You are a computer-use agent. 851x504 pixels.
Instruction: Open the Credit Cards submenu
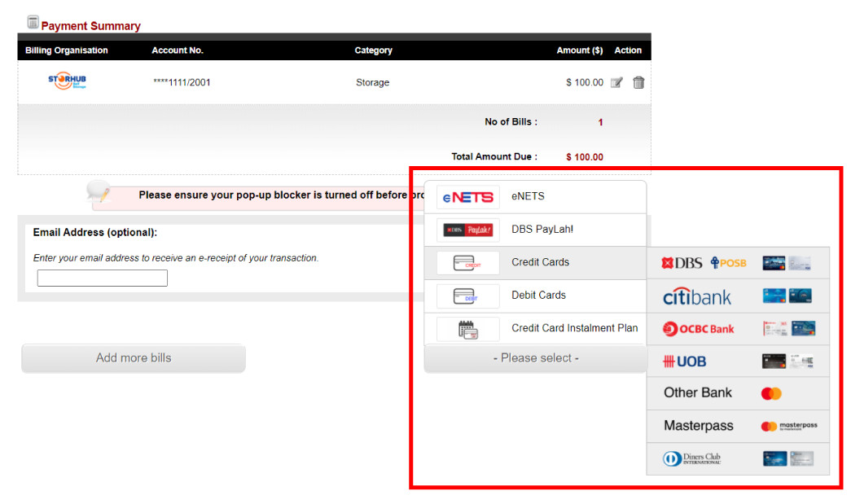click(x=535, y=263)
